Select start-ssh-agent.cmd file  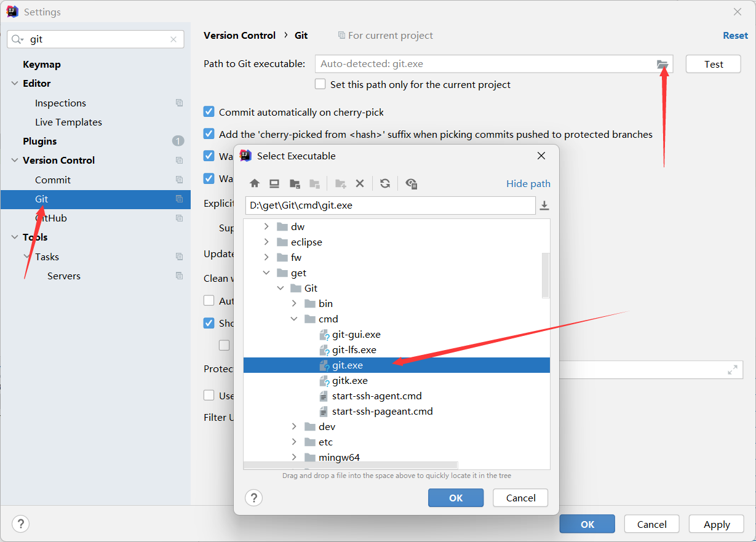click(x=376, y=396)
